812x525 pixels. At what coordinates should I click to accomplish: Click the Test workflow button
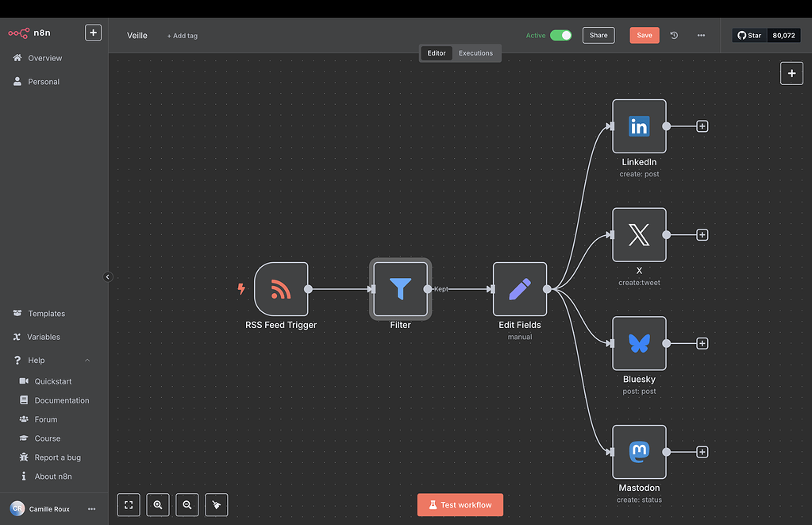pyautogui.click(x=460, y=505)
